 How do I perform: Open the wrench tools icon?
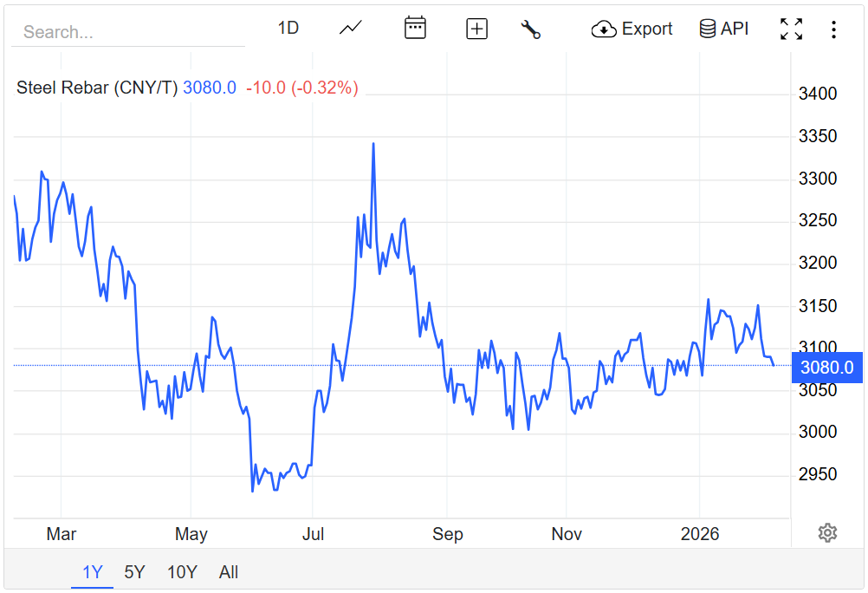coord(530,29)
